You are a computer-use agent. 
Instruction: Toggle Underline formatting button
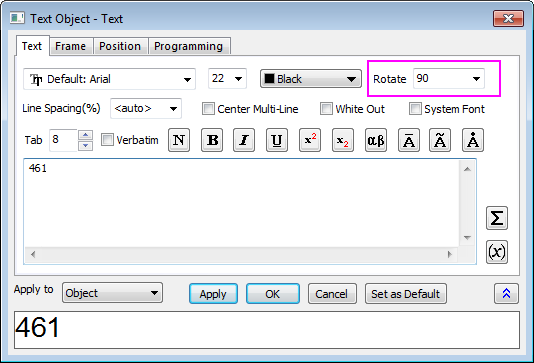click(277, 140)
